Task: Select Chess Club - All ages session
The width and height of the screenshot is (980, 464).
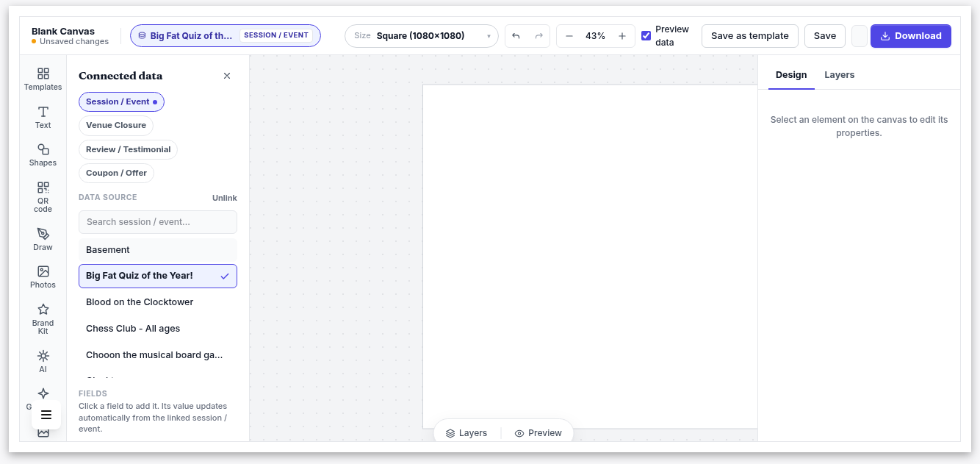Action: click(x=158, y=329)
